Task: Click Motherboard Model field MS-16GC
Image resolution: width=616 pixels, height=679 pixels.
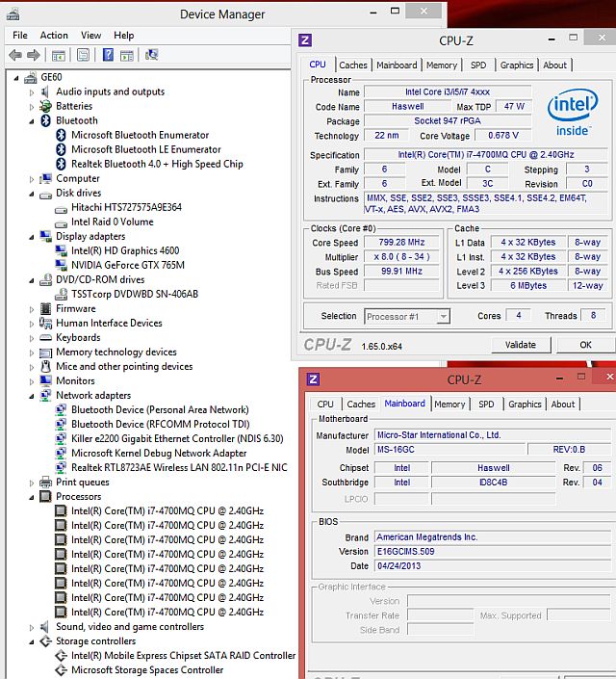Action: click(449, 450)
